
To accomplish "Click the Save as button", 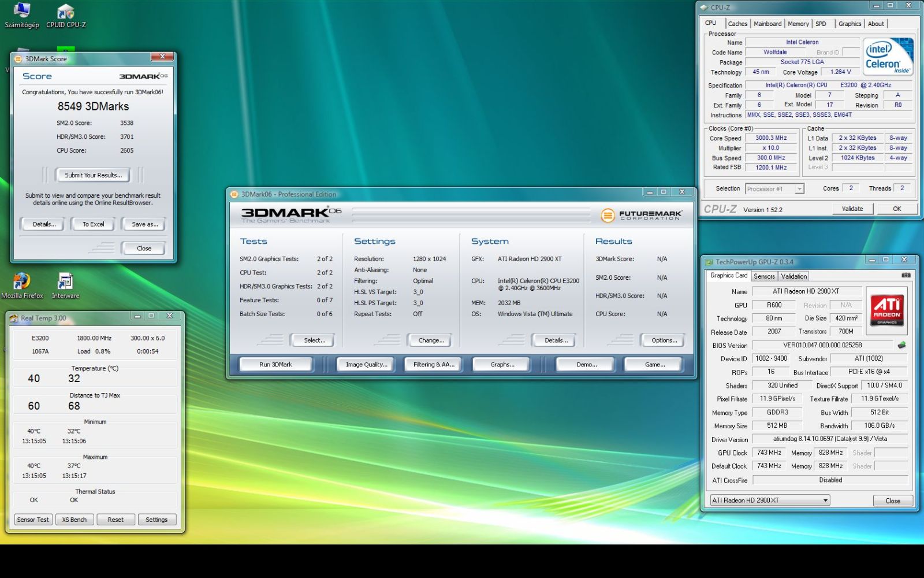I will coord(144,224).
